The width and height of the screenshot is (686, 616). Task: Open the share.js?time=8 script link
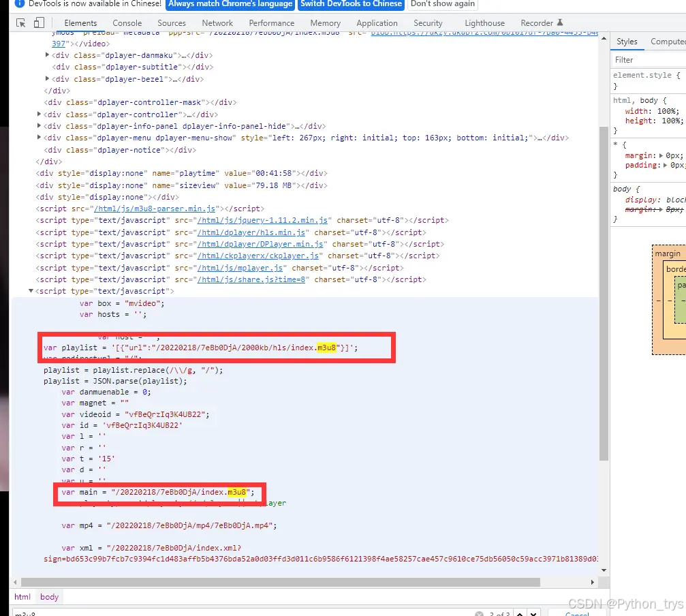coord(251,279)
